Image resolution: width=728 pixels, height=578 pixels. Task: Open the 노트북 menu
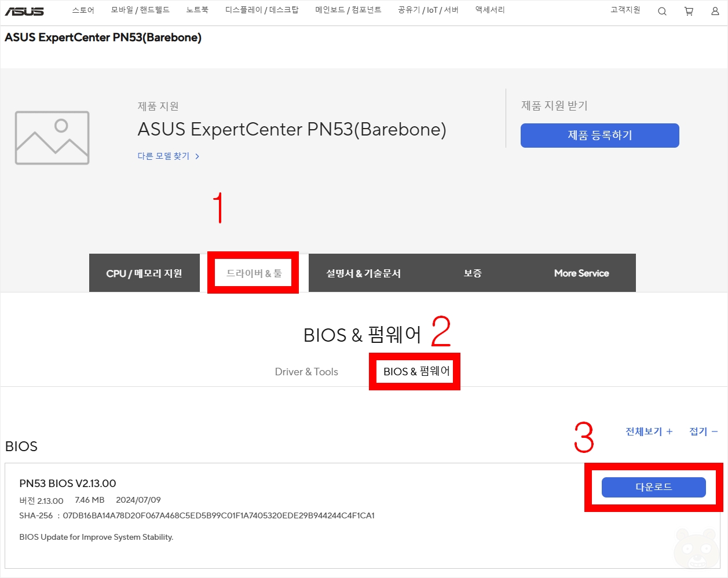197,10
